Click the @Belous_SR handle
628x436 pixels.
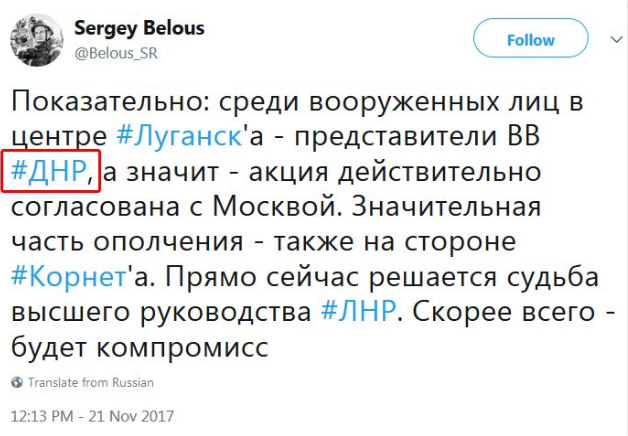pos(116,53)
